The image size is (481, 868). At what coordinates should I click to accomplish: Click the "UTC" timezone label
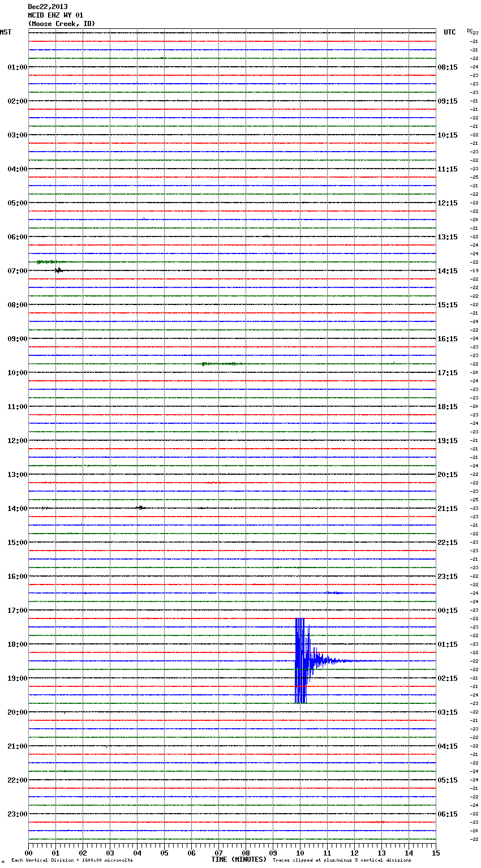click(450, 32)
